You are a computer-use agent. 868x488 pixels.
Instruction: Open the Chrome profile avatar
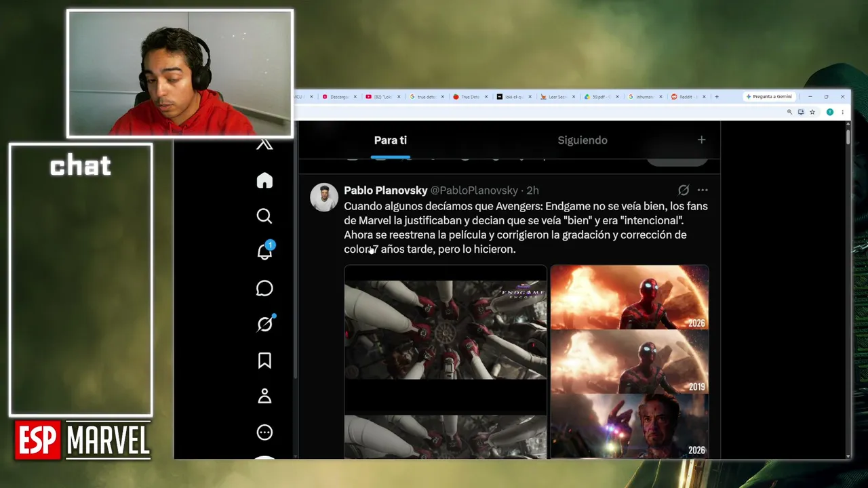tap(829, 112)
